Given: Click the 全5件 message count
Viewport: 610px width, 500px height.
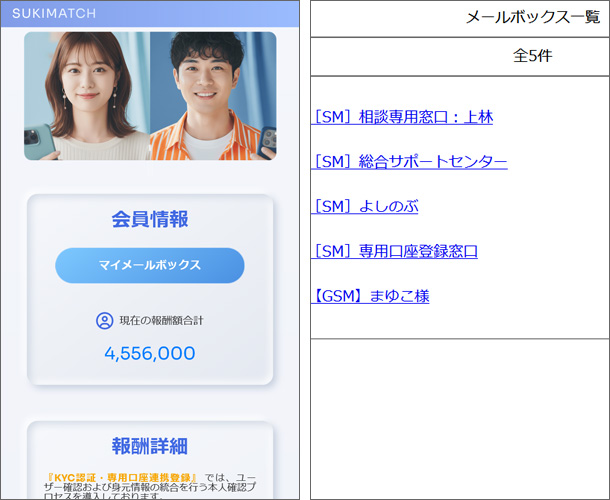Looking at the screenshot, I should pyautogui.click(x=532, y=56).
